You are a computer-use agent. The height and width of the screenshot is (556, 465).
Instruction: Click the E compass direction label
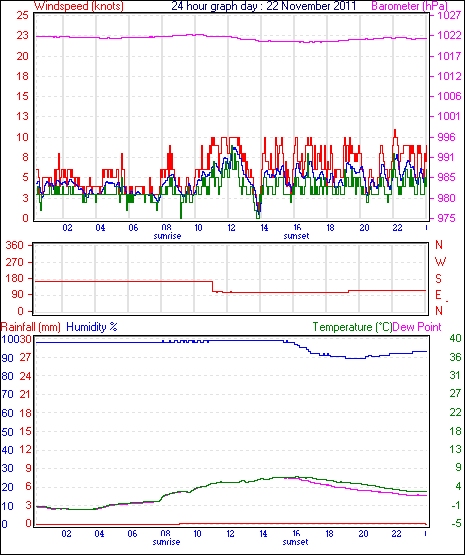point(438,295)
